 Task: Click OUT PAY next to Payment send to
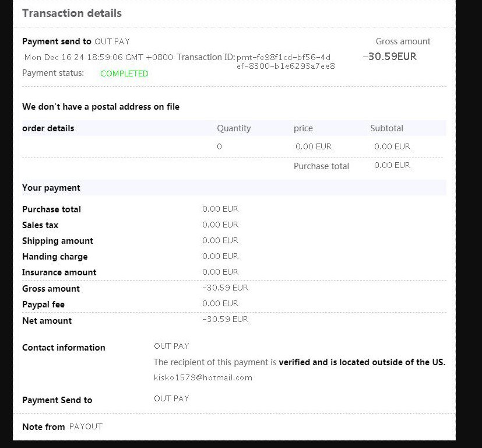112,41
